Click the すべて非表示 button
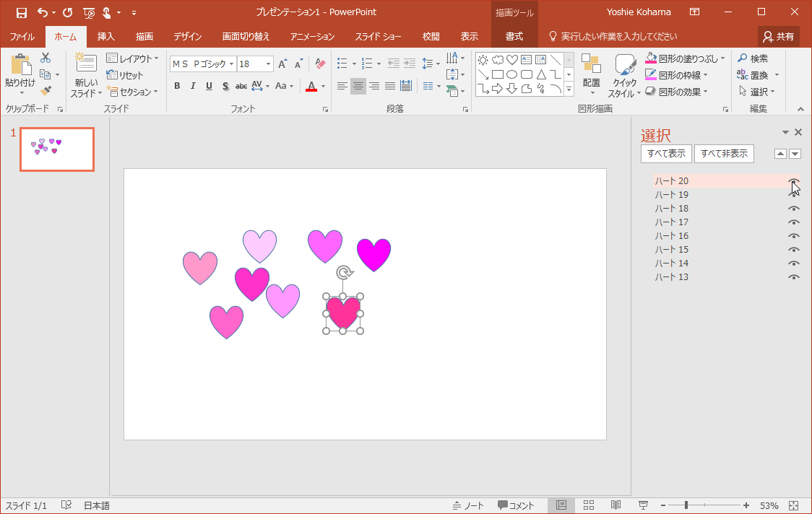The image size is (812, 514). (724, 154)
